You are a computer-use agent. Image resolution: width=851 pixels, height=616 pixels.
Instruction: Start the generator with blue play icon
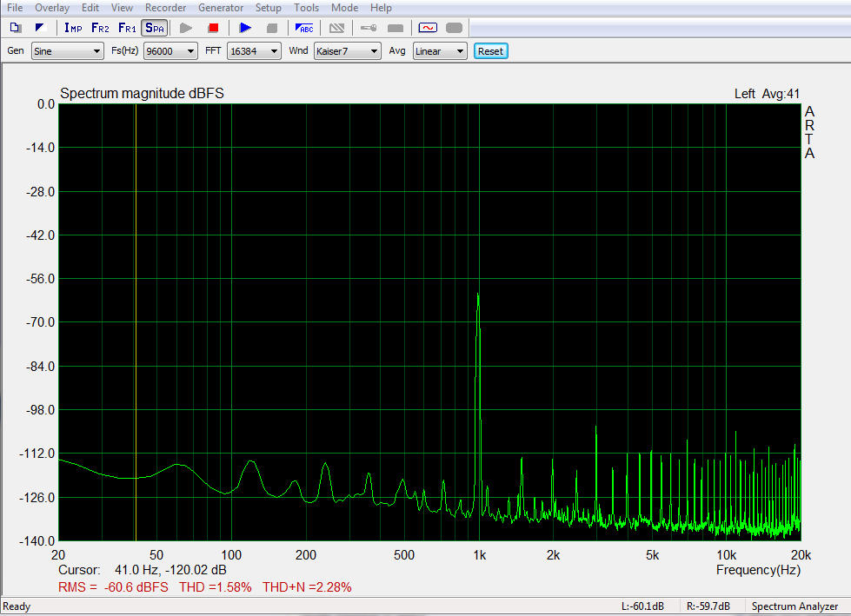pos(245,28)
